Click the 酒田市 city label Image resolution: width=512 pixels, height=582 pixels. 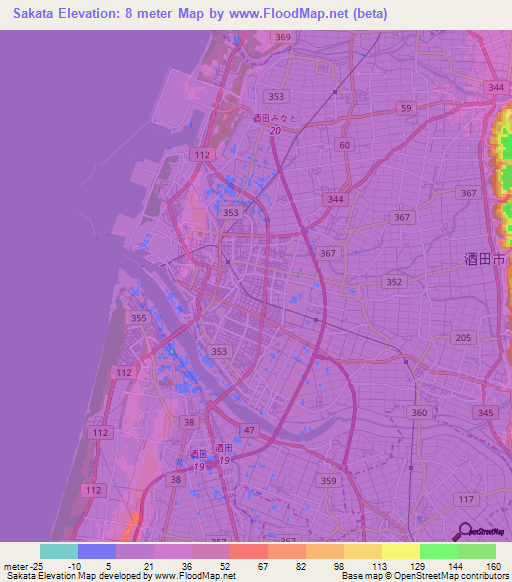[485, 259]
